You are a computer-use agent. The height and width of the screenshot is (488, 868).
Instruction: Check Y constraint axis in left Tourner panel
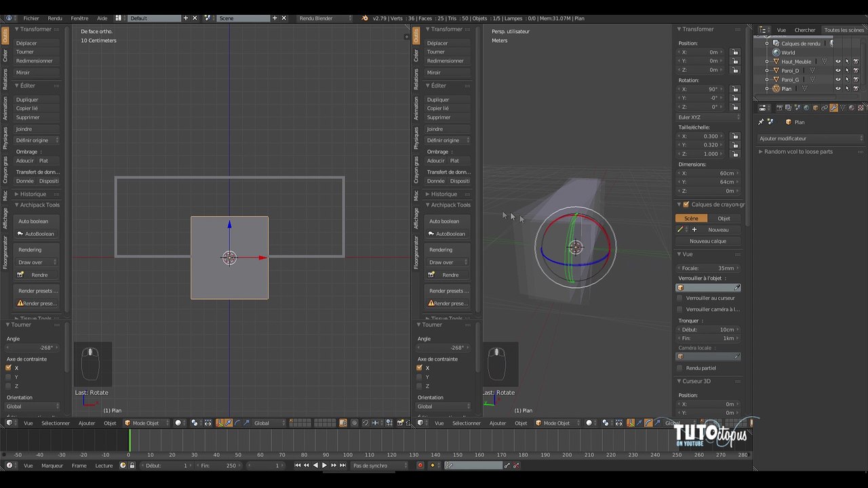[9, 377]
